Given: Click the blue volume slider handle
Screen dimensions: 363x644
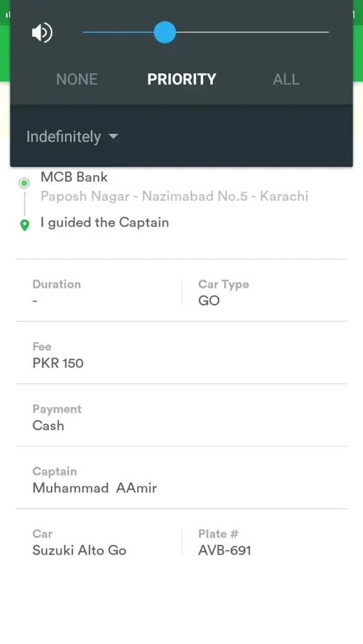Looking at the screenshot, I should pos(165,32).
